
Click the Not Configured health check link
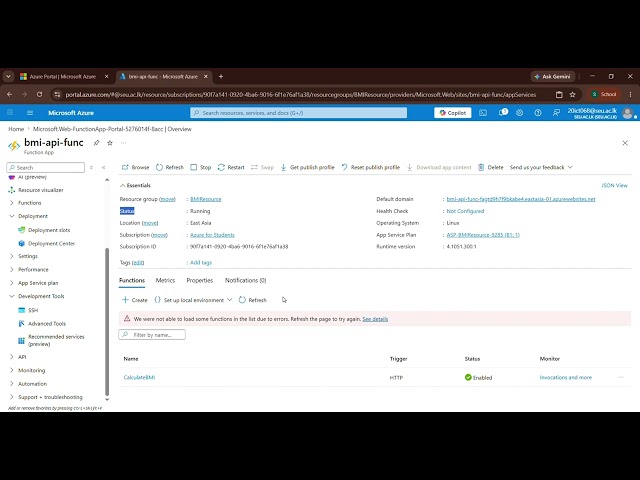click(465, 211)
